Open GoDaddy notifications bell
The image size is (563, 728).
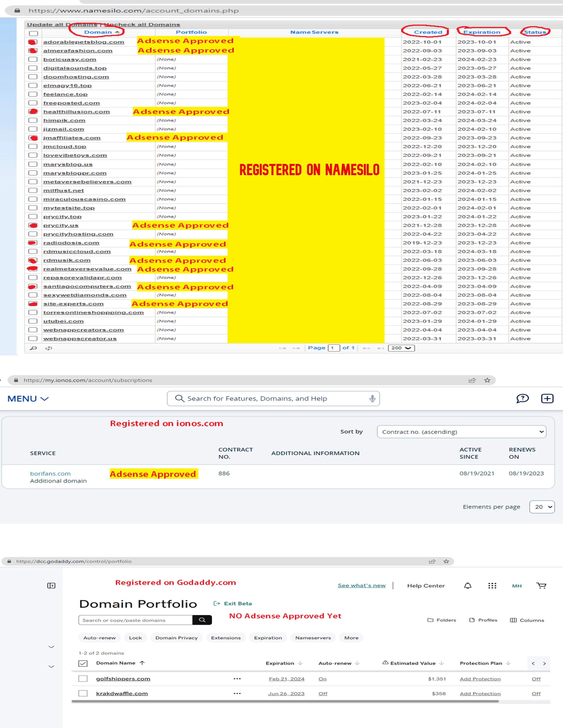pos(468,586)
